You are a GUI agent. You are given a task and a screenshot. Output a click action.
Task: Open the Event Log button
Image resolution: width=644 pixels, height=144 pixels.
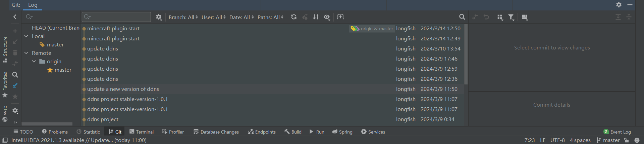coord(617,132)
